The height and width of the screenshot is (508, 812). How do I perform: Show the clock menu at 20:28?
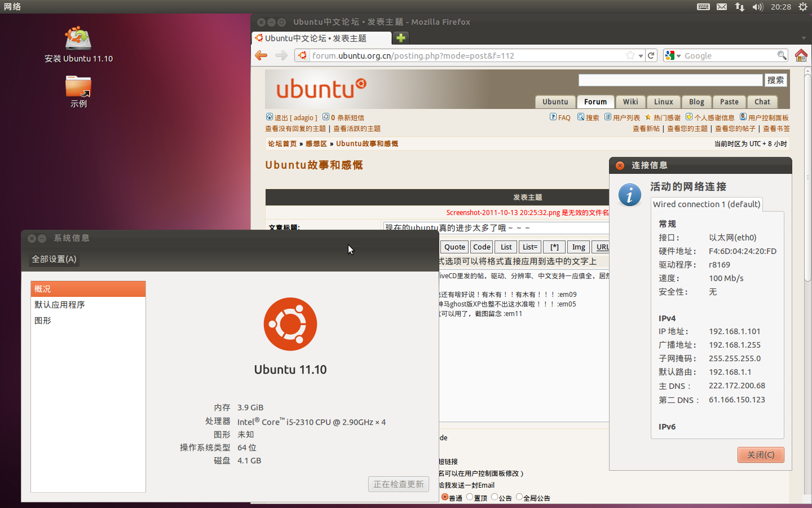(x=781, y=7)
